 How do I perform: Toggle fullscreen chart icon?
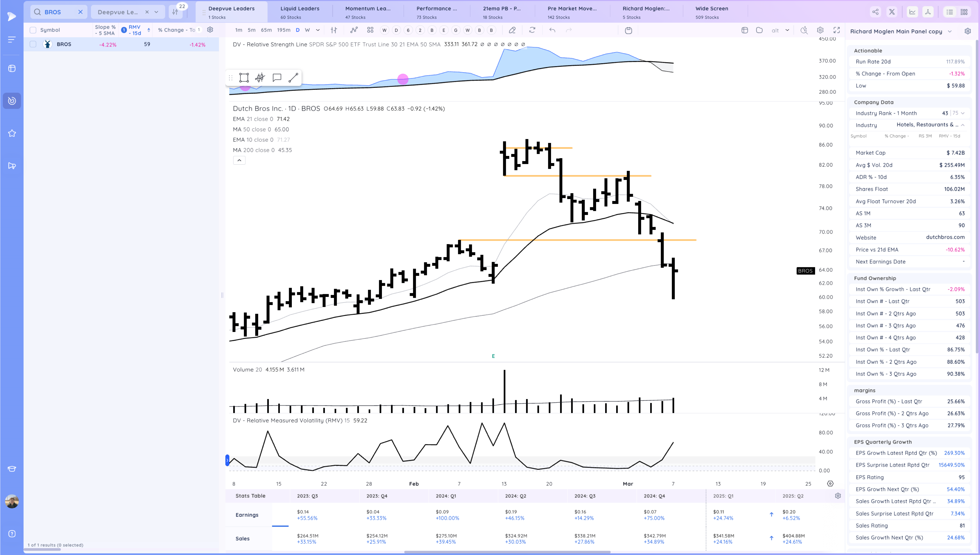pos(836,30)
